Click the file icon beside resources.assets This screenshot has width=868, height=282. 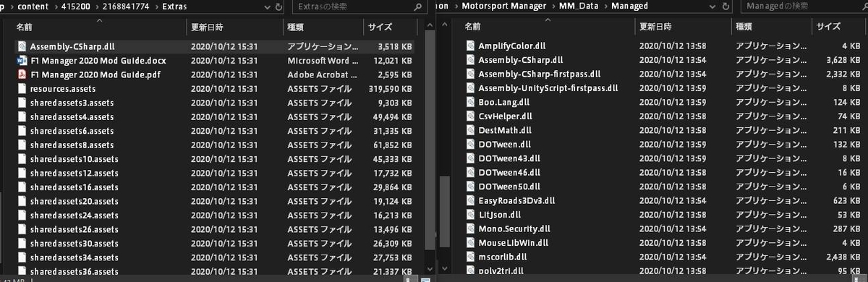click(x=21, y=88)
